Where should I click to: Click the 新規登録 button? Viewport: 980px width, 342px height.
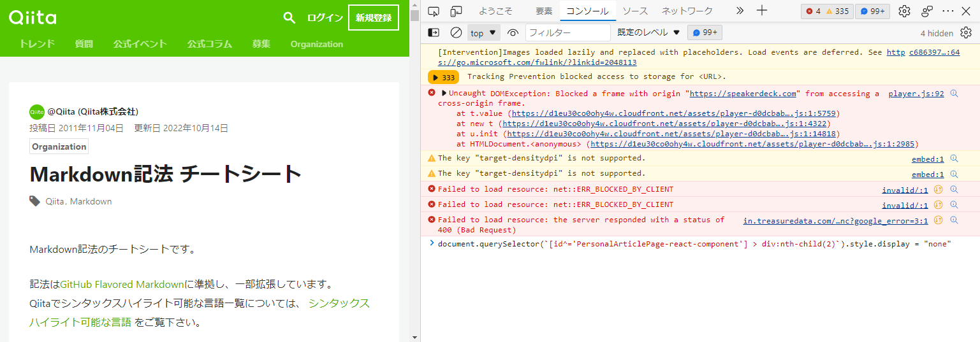[x=374, y=18]
